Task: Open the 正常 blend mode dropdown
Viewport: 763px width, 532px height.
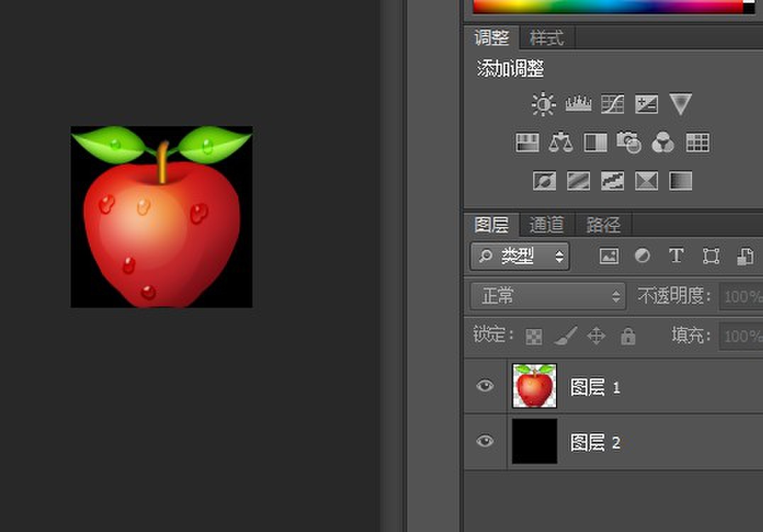Action: click(548, 296)
